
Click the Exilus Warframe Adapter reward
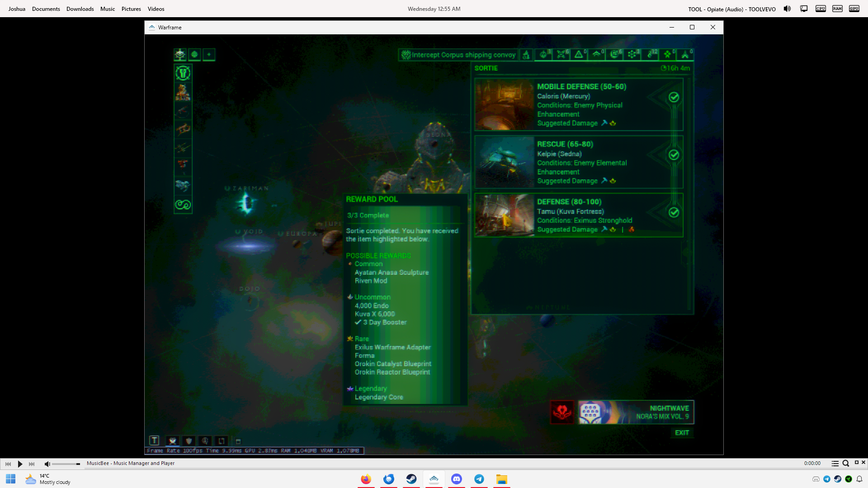click(392, 347)
